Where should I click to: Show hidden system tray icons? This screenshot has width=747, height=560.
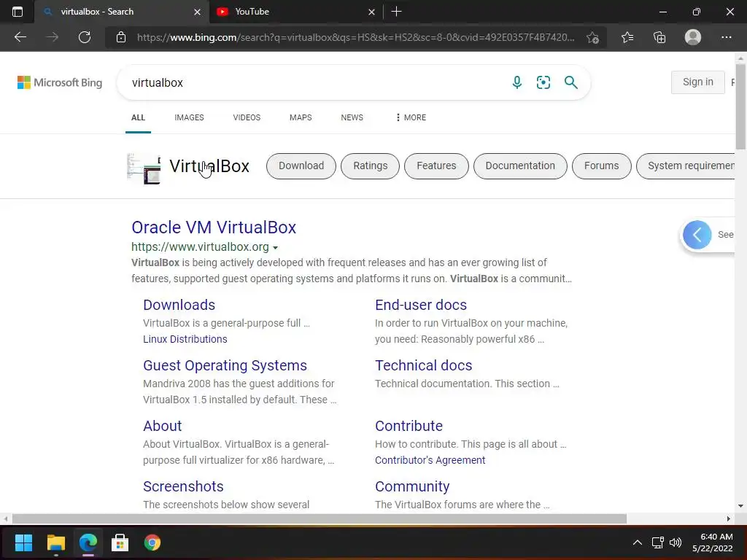point(637,542)
